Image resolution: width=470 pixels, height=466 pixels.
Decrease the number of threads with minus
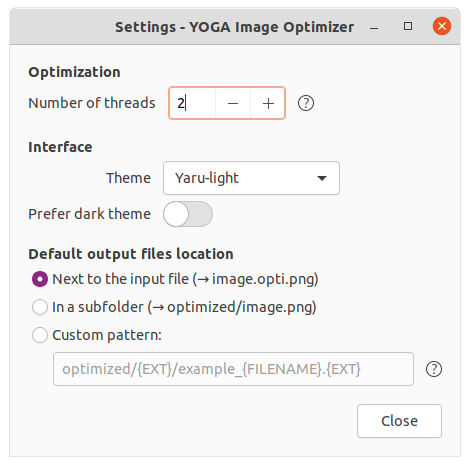pos(233,103)
